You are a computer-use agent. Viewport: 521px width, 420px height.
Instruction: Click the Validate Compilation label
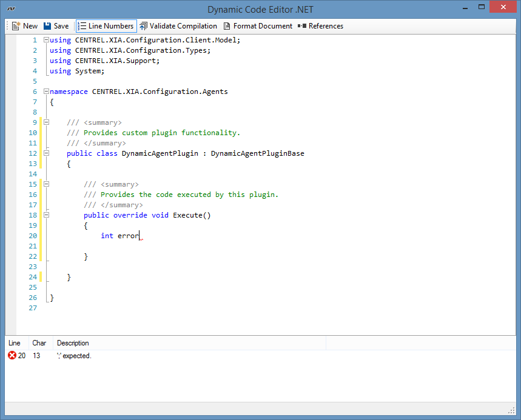point(183,26)
